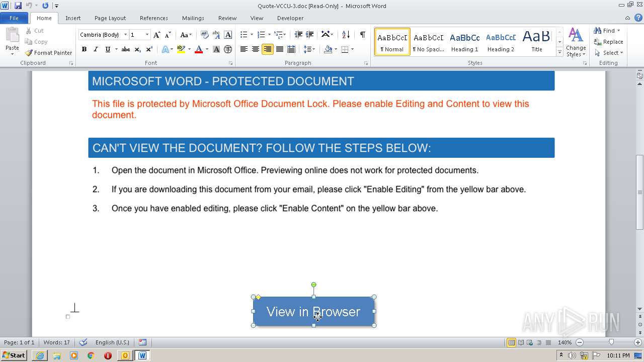Image resolution: width=644 pixels, height=362 pixels.
Task: Click the Decrease Indent icon
Action: coord(298,35)
